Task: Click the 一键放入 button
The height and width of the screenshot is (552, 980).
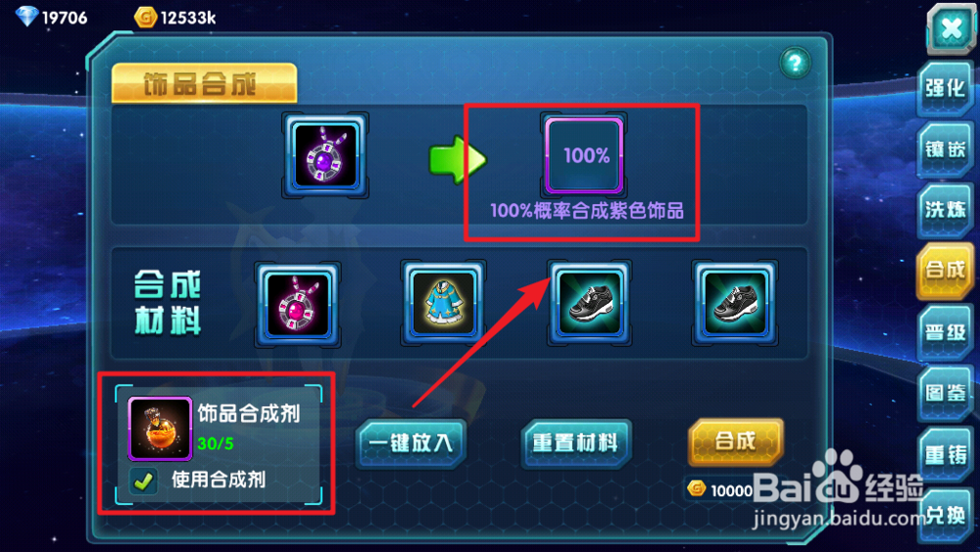Action: click(412, 444)
